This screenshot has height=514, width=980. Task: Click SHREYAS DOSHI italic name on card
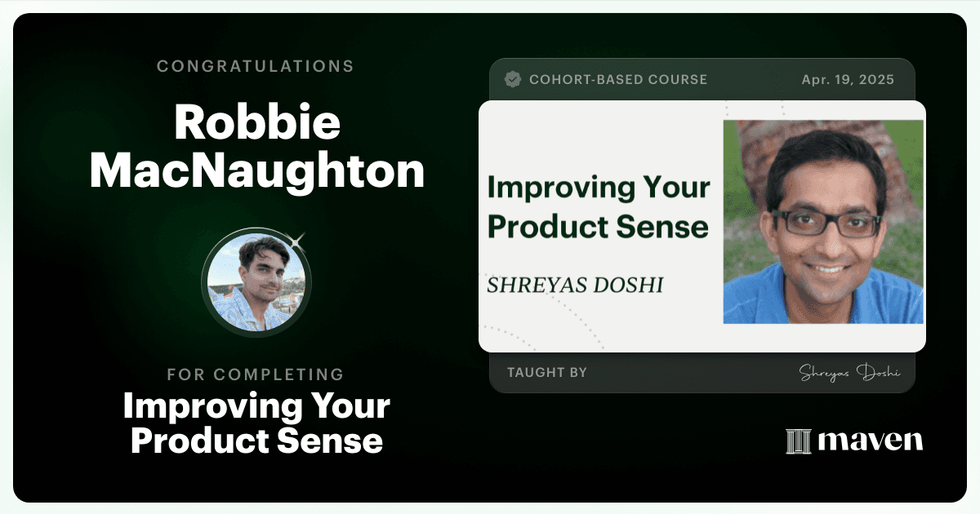click(x=575, y=285)
